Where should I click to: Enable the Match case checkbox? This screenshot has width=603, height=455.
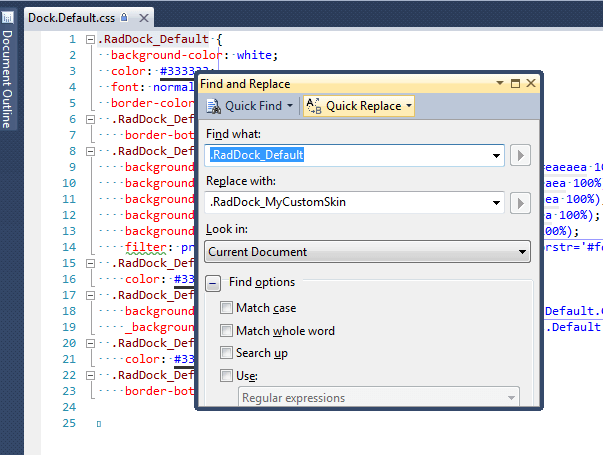pos(227,309)
